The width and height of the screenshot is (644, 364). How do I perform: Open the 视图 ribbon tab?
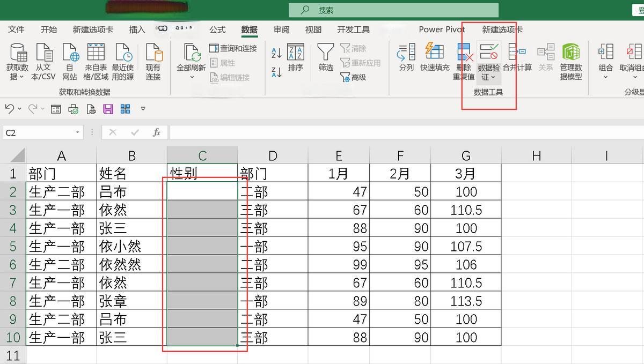tap(313, 29)
